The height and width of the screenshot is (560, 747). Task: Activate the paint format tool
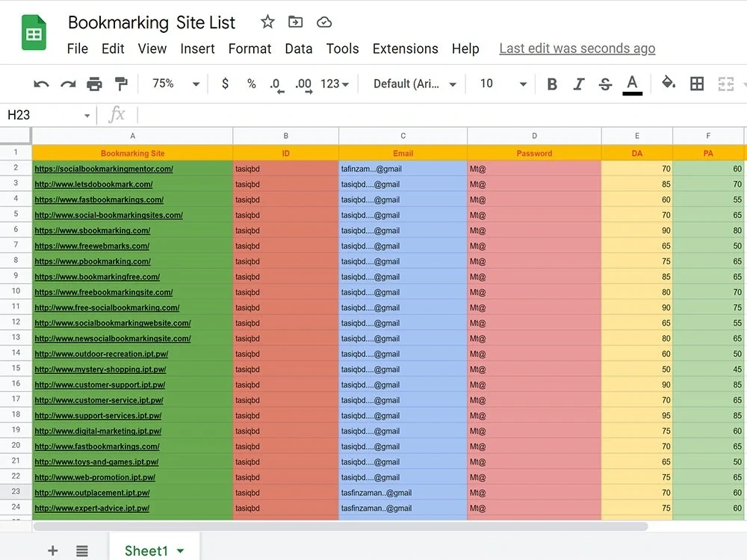point(121,84)
